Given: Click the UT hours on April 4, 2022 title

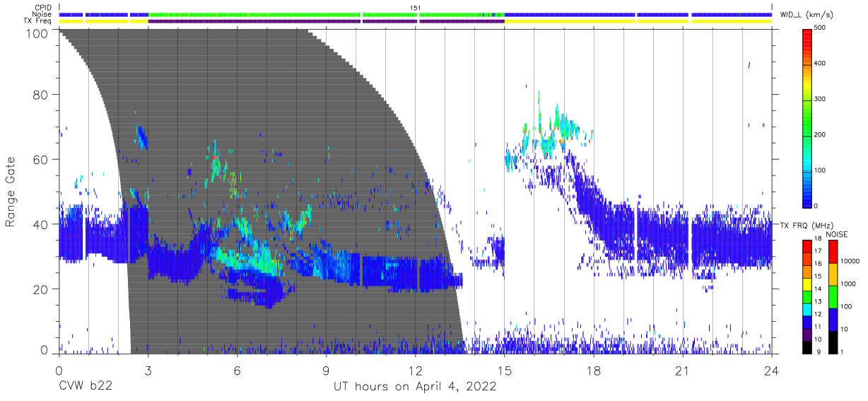Looking at the screenshot, I should [x=415, y=387].
